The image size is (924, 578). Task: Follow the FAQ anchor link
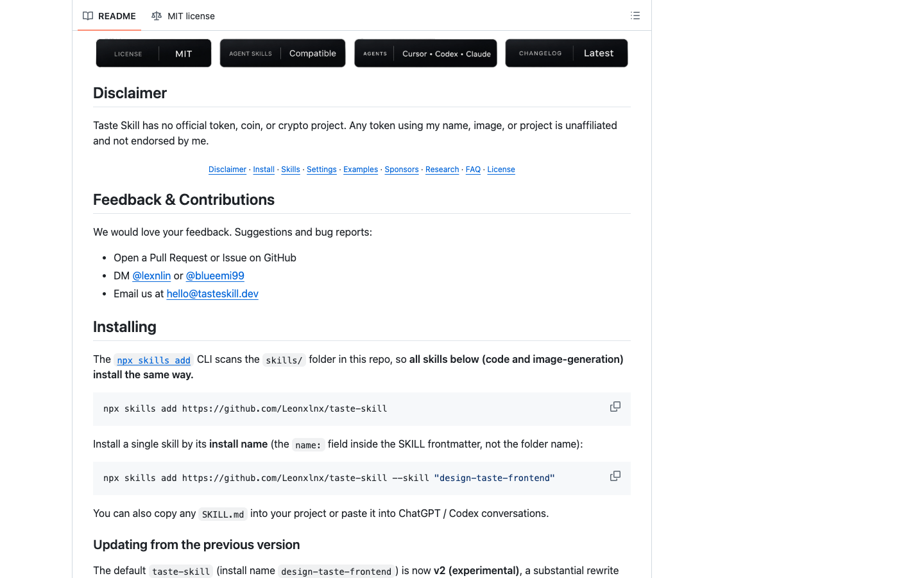(473, 170)
